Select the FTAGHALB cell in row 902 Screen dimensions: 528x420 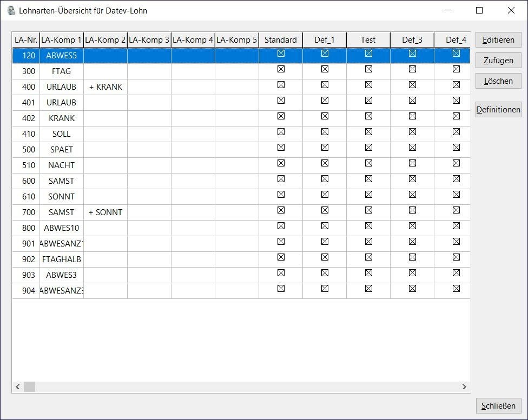coord(62,259)
